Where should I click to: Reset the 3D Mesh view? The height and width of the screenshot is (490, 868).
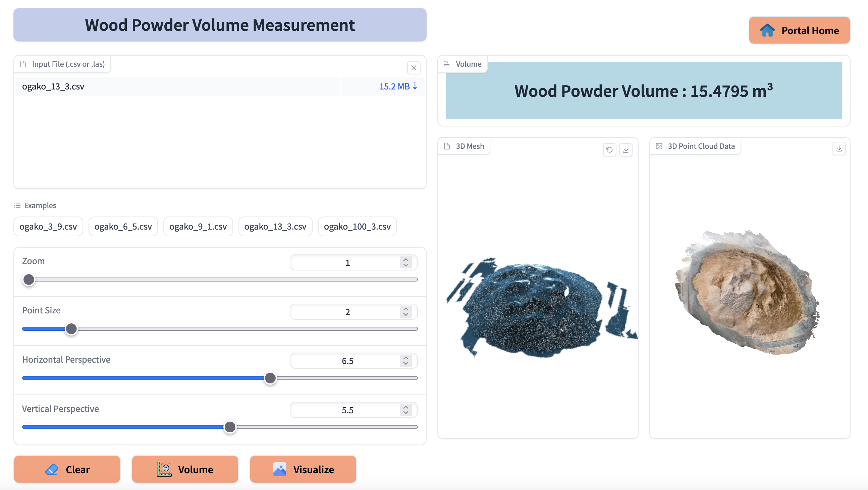coord(609,150)
